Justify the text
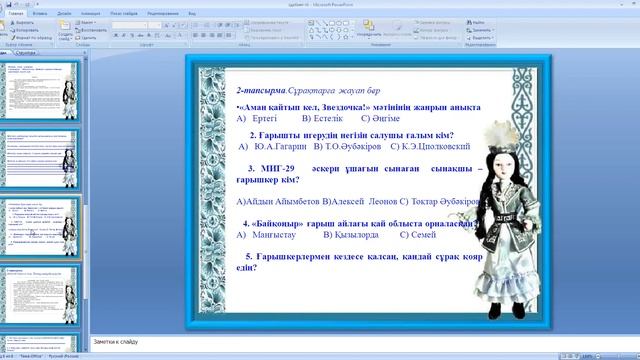640x360 pixels. [220, 36]
